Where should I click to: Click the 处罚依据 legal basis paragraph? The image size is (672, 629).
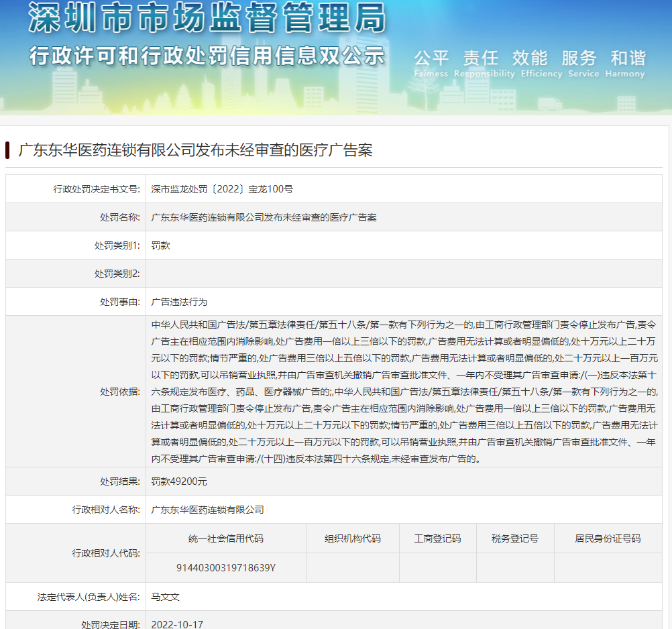click(404, 391)
